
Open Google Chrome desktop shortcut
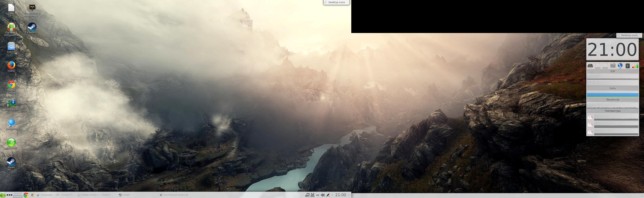pyautogui.click(x=11, y=85)
